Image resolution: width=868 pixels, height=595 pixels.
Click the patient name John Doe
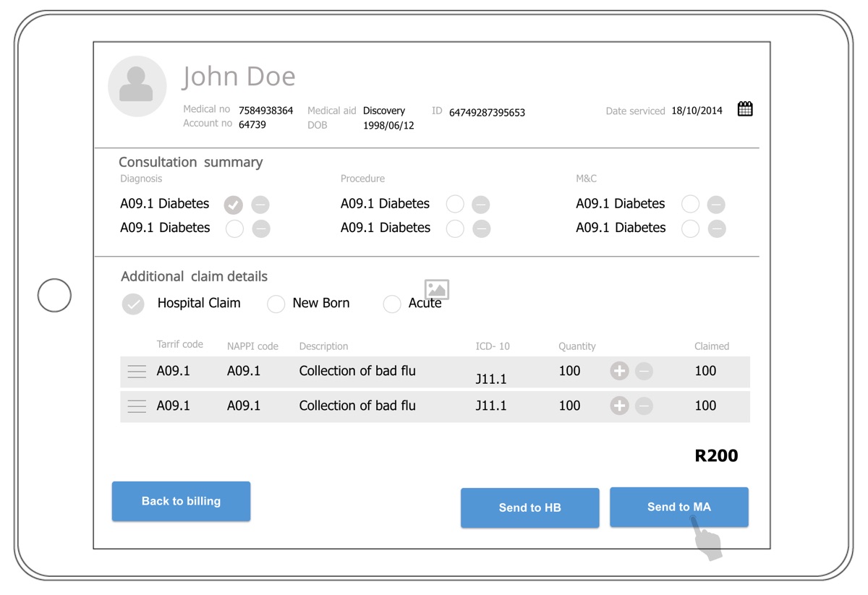[239, 76]
